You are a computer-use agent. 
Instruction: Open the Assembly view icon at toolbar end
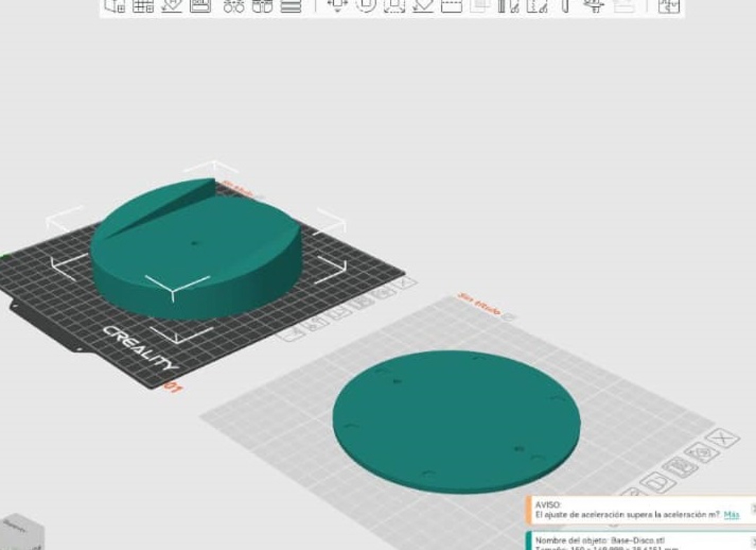tap(668, 6)
